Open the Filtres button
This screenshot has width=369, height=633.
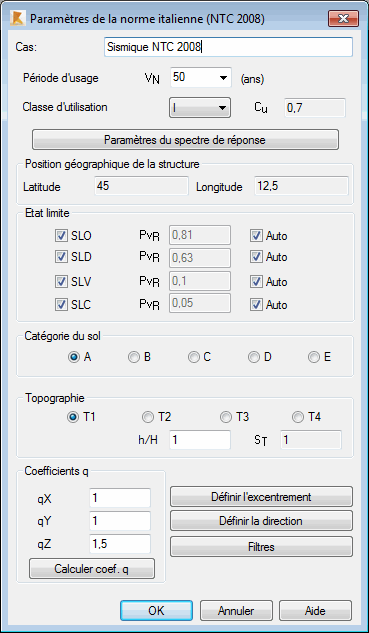click(x=261, y=547)
